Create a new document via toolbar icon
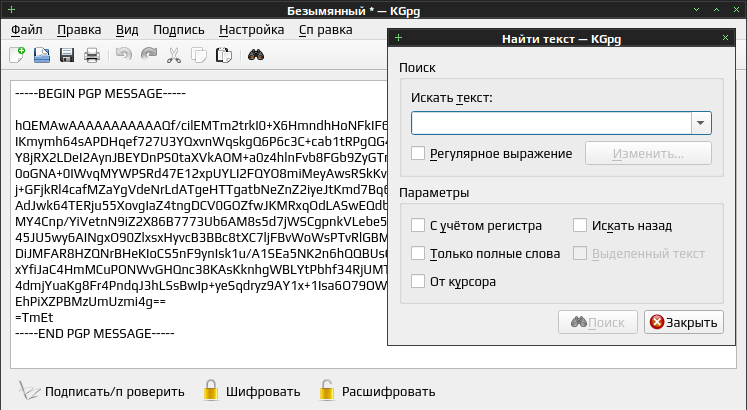 tap(17, 55)
